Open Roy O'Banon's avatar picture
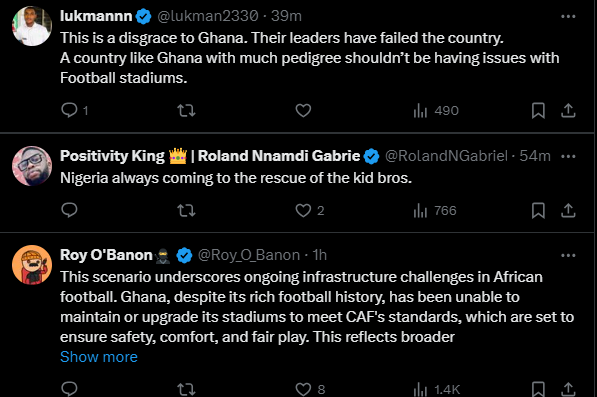The width and height of the screenshot is (597, 397). [32, 265]
